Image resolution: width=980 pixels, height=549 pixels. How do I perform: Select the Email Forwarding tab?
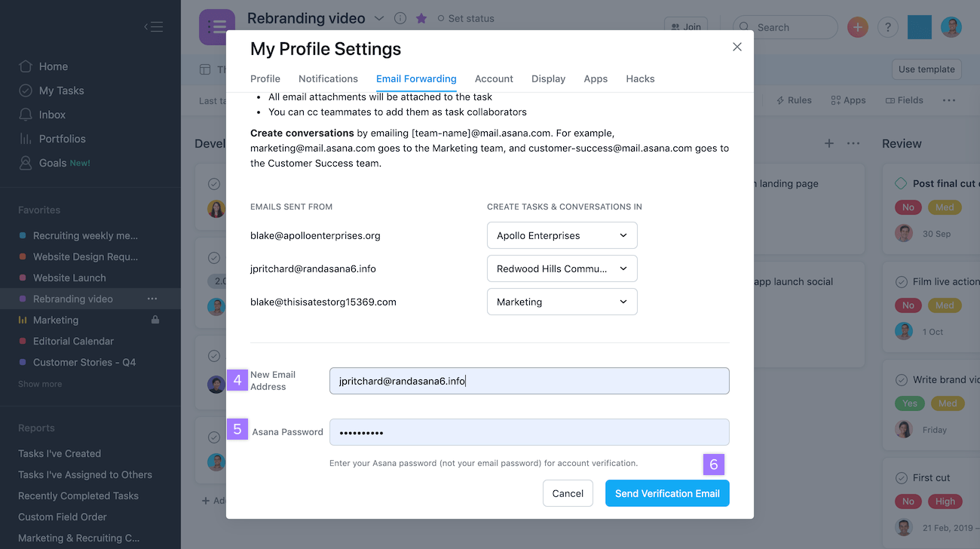tap(416, 78)
